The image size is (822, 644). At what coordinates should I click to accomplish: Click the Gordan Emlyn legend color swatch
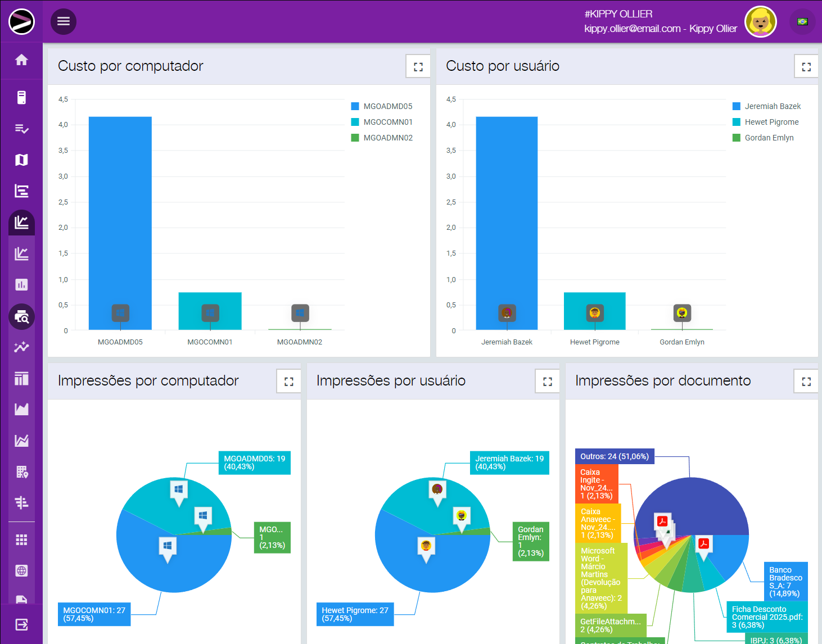737,138
